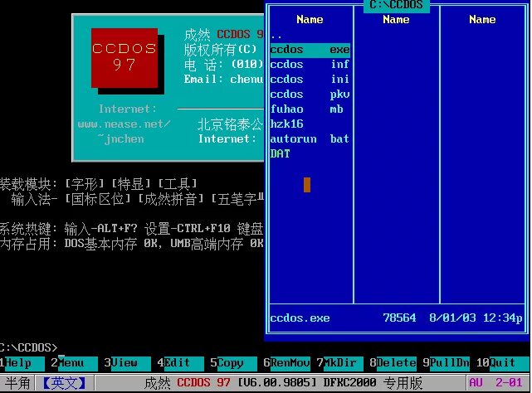Select the ccdos pkv file row
This screenshot has width=532, height=393.
point(310,95)
